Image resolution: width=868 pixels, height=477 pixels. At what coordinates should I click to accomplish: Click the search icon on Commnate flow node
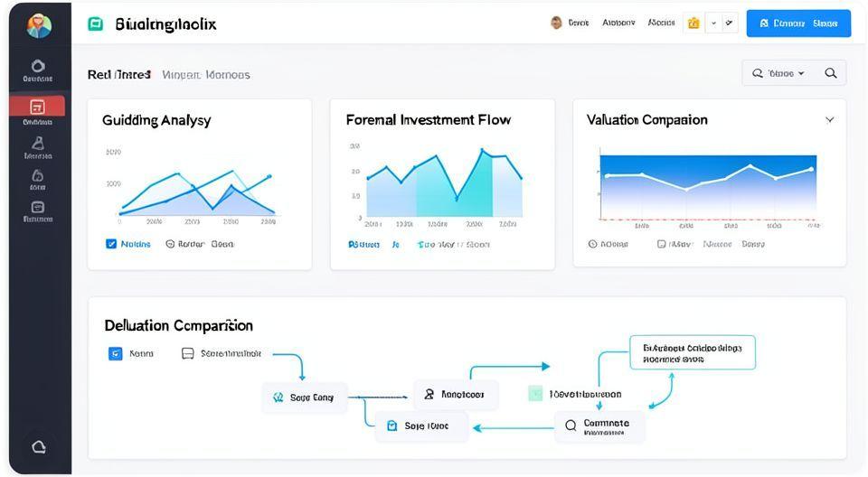coord(571,424)
